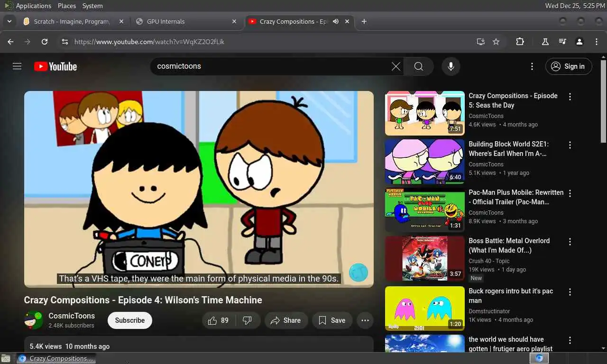
Task: Close the Scratch tab
Action: [x=121, y=21]
